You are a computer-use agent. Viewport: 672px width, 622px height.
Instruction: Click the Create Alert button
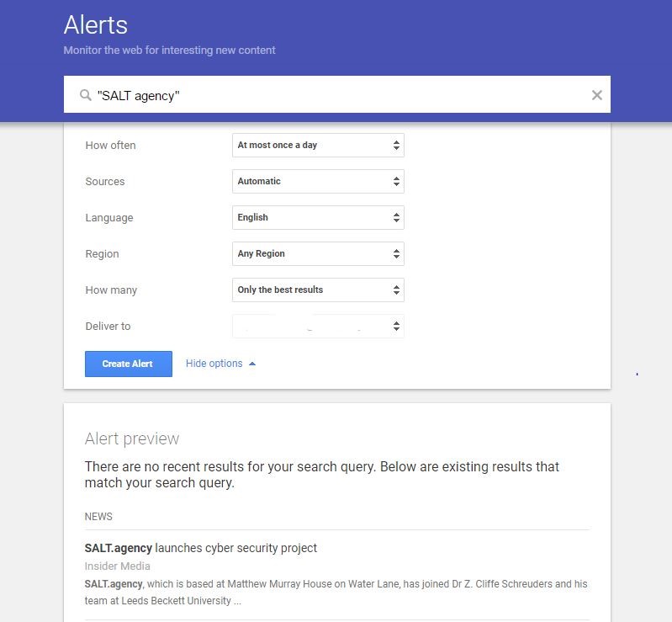(x=129, y=364)
